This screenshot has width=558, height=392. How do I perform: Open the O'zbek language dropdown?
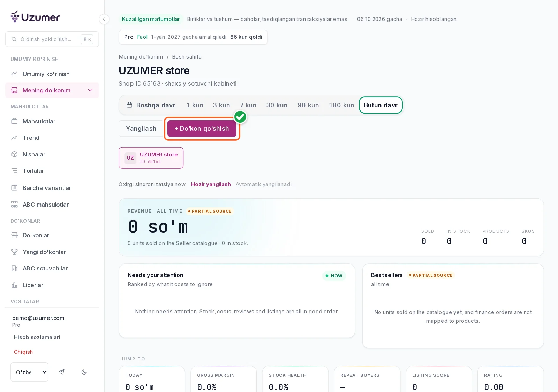click(30, 372)
